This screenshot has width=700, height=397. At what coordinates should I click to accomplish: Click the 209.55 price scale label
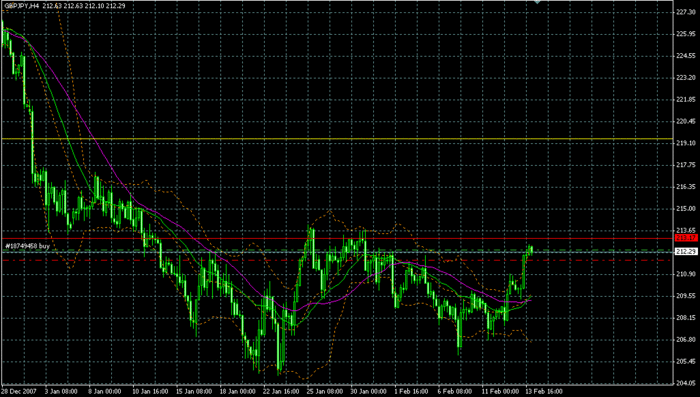tap(686, 296)
